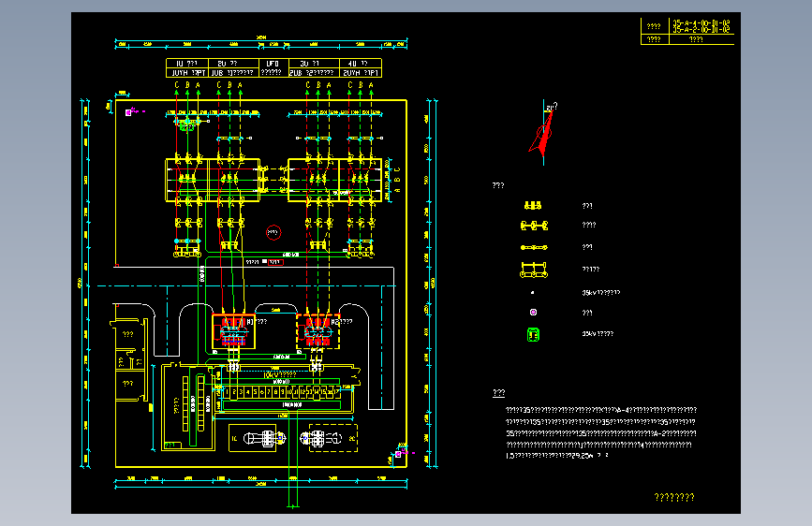Select the 4U header table cell
This screenshot has width=812, height=526.
pyautogui.click(x=361, y=64)
